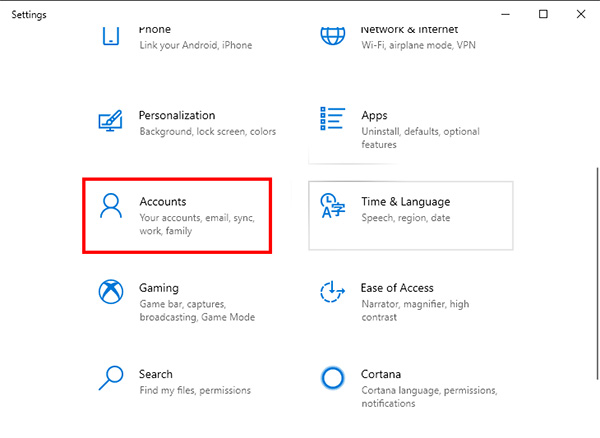The image size is (600, 438).
Task: Minimize the Settings window
Action: [x=505, y=15]
